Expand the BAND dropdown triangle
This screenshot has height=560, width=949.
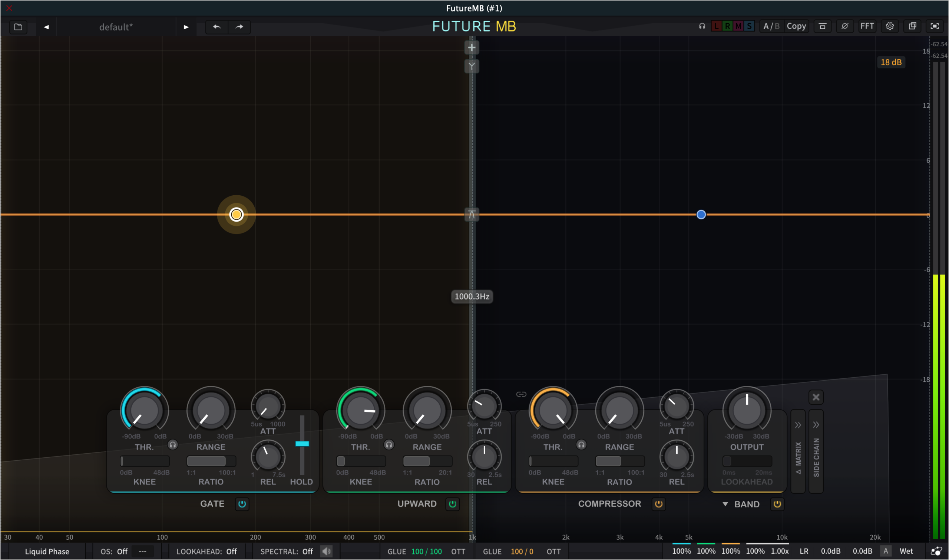point(725,504)
